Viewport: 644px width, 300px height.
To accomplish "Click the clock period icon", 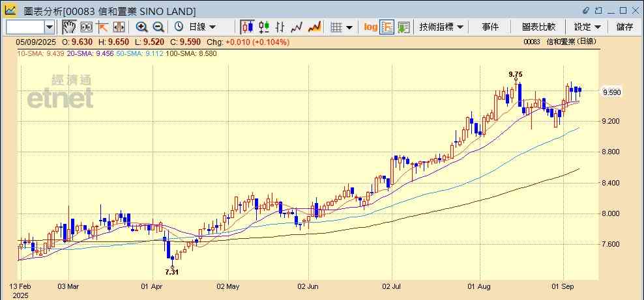I will (179, 27).
